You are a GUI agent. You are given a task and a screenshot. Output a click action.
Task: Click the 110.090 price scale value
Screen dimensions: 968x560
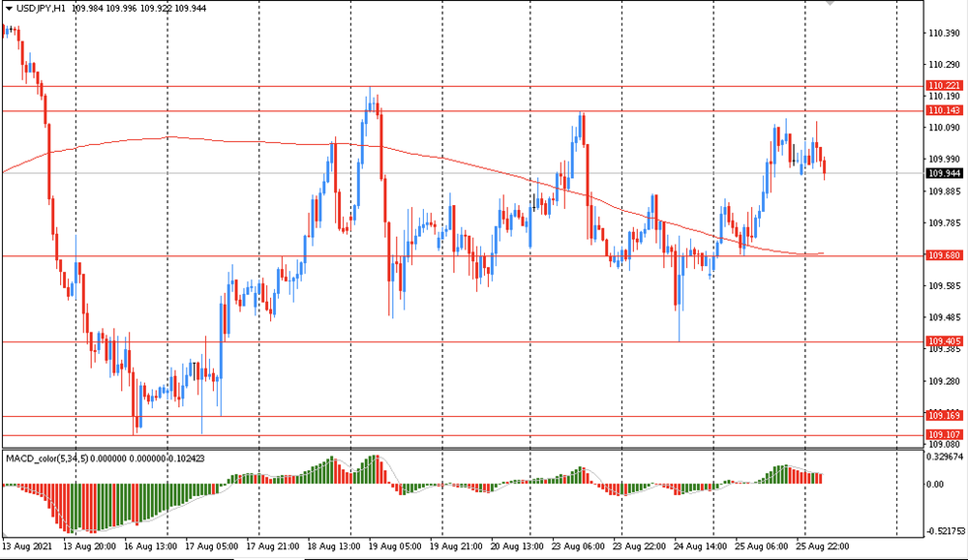coord(945,128)
